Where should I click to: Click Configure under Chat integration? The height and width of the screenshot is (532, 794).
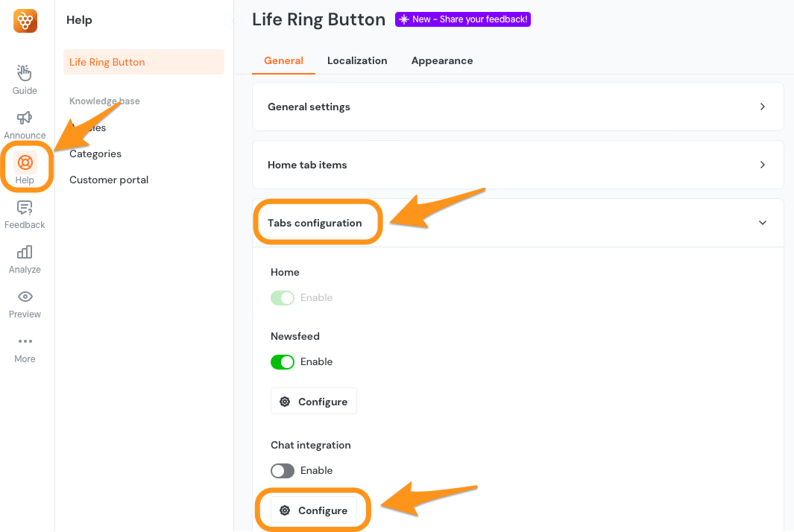coord(313,510)
